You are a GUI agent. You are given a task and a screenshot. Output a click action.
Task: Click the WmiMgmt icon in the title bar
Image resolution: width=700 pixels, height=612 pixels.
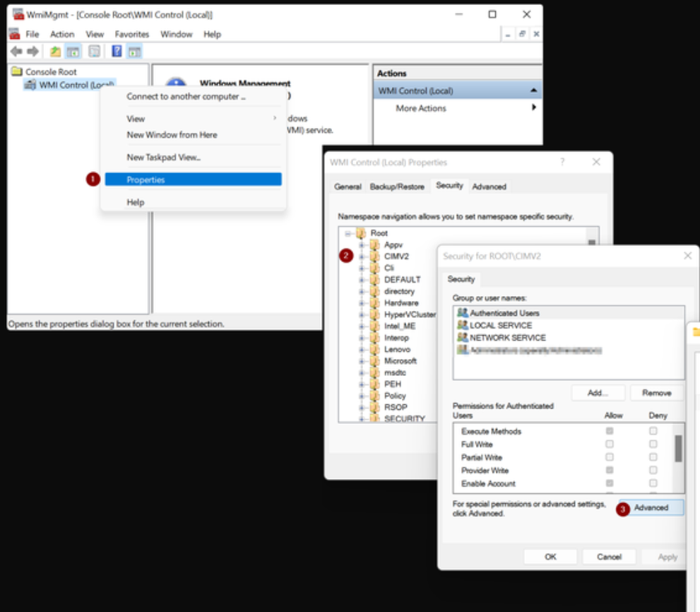(18, 14)
